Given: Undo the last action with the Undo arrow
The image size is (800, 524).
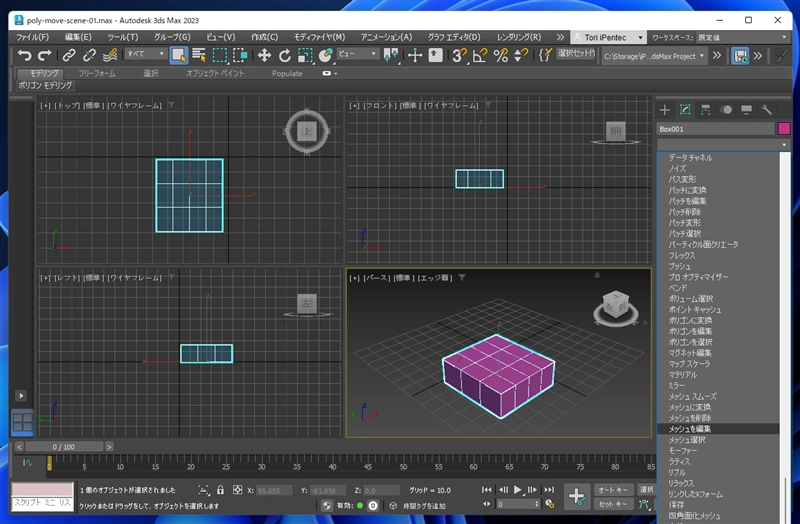Looking at the screenshot, I should pos(24,55).
